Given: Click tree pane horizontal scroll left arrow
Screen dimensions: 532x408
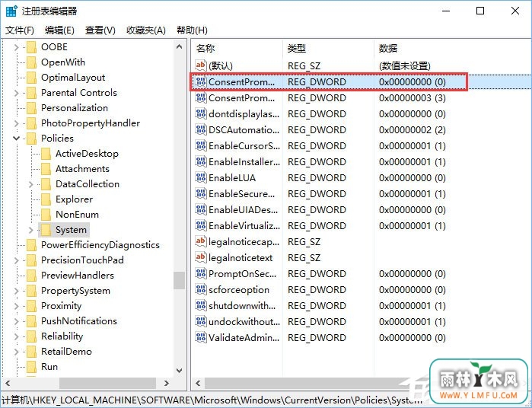Looking at the screenshot, I should [8, 383].
